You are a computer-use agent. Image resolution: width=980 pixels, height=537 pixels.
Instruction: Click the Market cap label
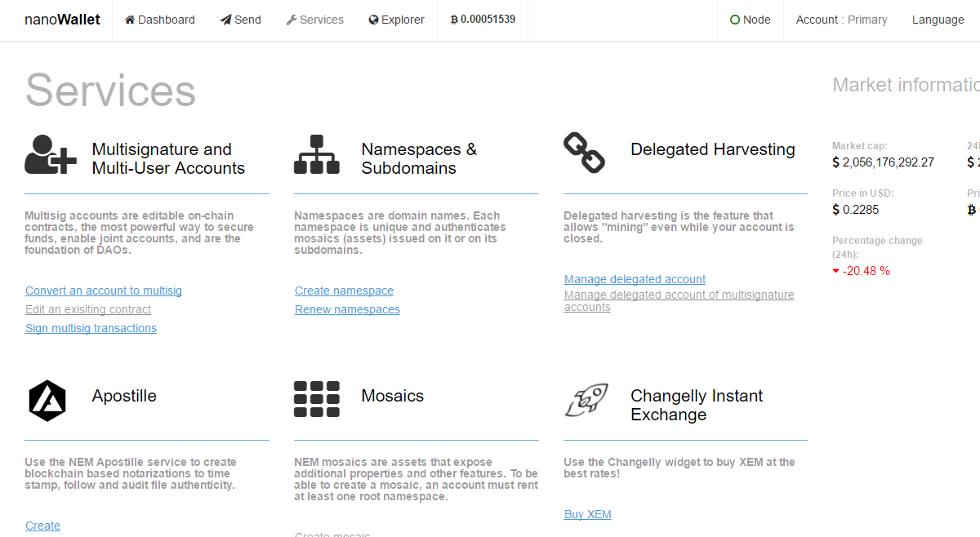click(x=860, y=146)
